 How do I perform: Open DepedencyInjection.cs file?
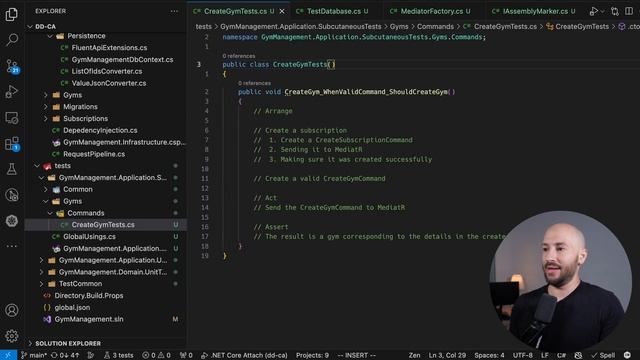[100, 131]
